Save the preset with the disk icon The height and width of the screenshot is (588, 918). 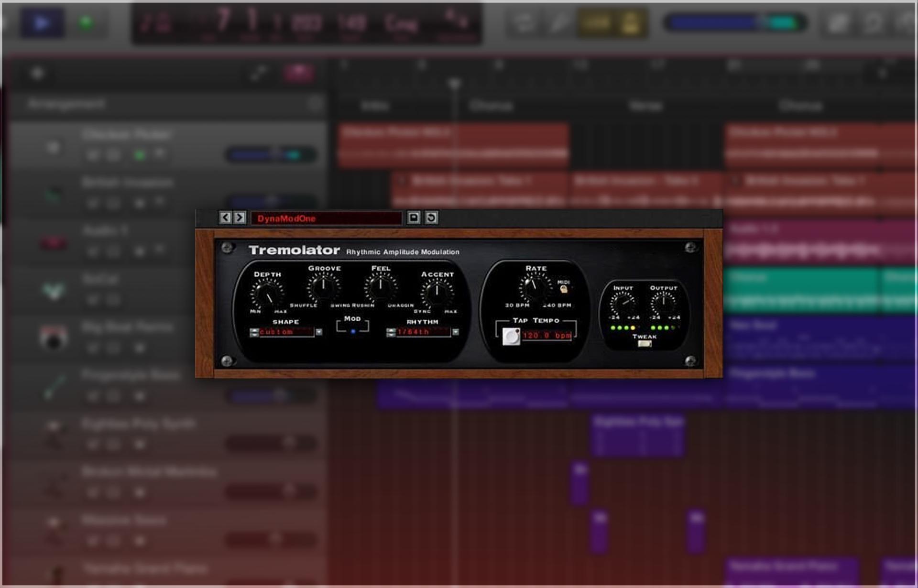click(x=414, y=218)
